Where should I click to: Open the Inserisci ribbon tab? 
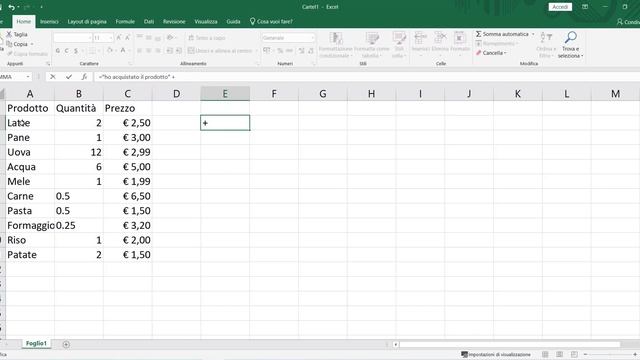[x=49, y=22]
